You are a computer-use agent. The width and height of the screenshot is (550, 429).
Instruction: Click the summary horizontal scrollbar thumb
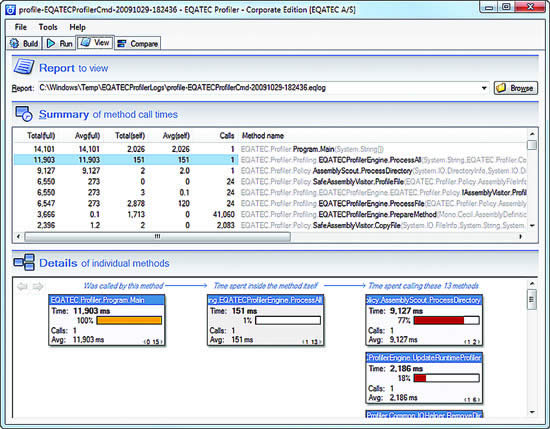point(157,237)
